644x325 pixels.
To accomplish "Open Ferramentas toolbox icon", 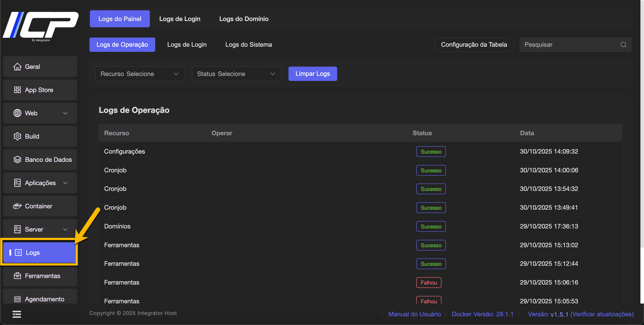I will point(17,276).
